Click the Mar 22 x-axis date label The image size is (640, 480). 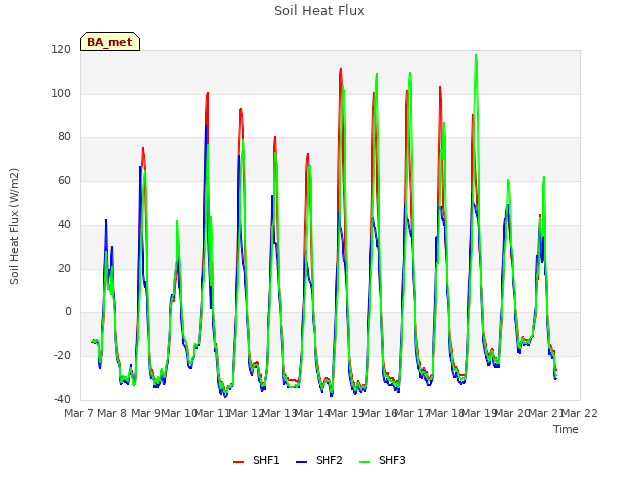coord(580,413)
